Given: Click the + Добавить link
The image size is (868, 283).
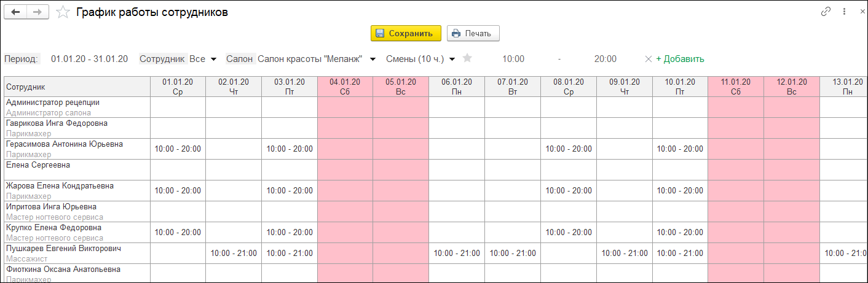Looking at the screenshot, I should pyautogui.click(x=680, y=59).
